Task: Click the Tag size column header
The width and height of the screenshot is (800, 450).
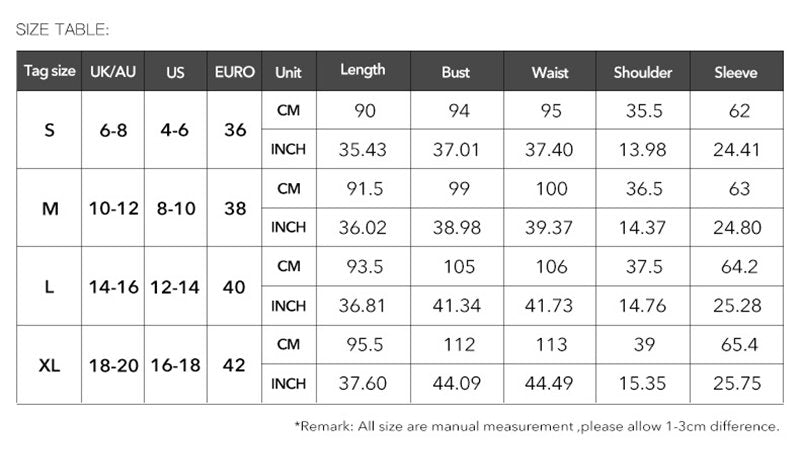Action: (49, 72)
